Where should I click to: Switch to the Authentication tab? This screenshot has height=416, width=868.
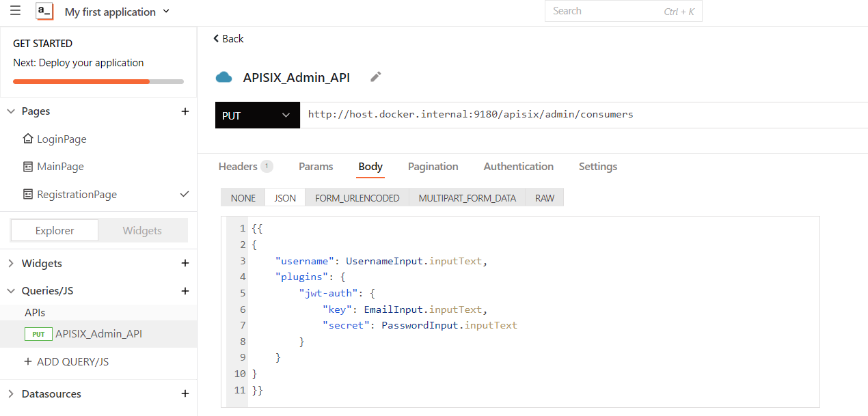[x=518, y=166]
